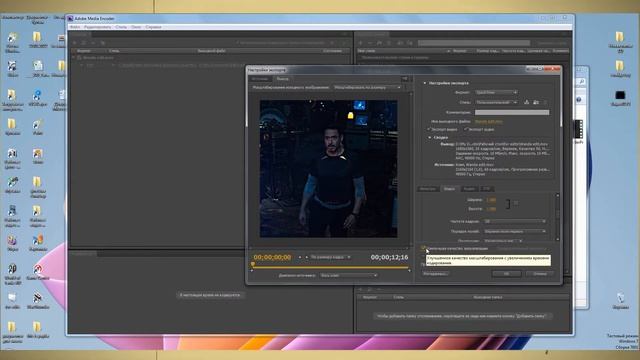Click the OK button in export dialog
This screenshot has width=640, height=360.
(x=506, y=274)
